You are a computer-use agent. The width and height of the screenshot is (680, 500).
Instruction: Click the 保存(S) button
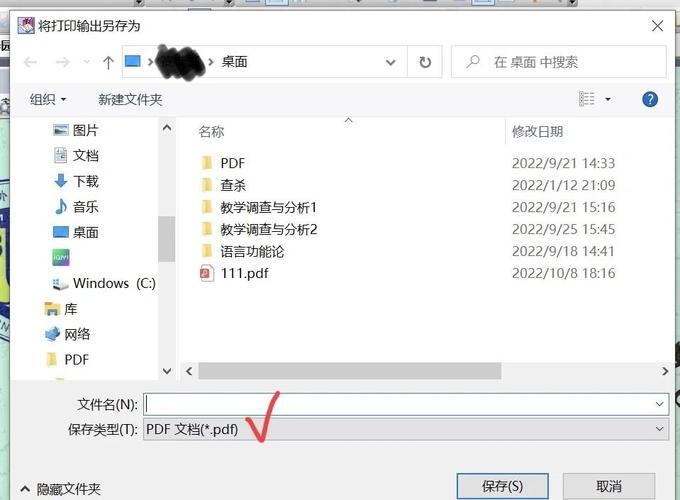click(x=502, y=486)
